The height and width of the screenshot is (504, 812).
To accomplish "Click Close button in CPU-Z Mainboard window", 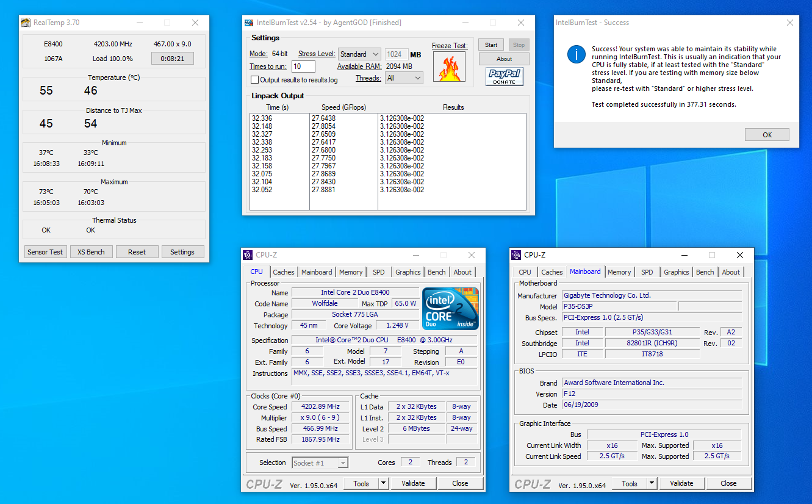I will click(x=728, y=483).
